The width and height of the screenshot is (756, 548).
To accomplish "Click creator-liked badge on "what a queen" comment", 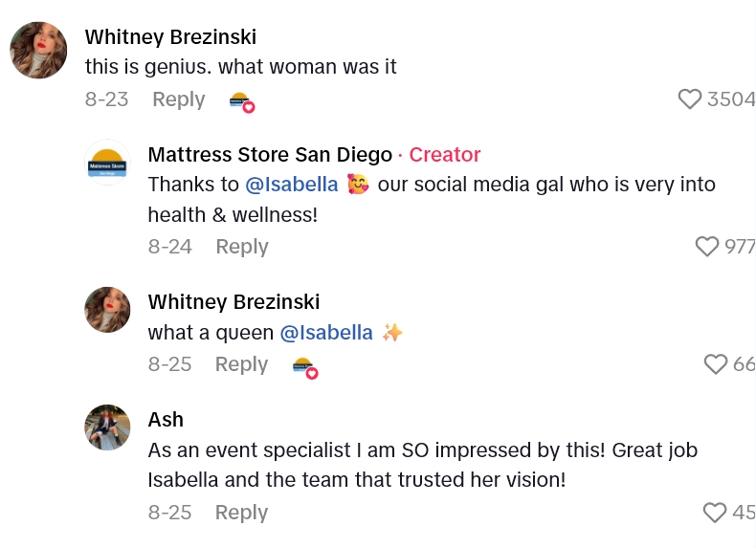I will [x=304, y=366].
